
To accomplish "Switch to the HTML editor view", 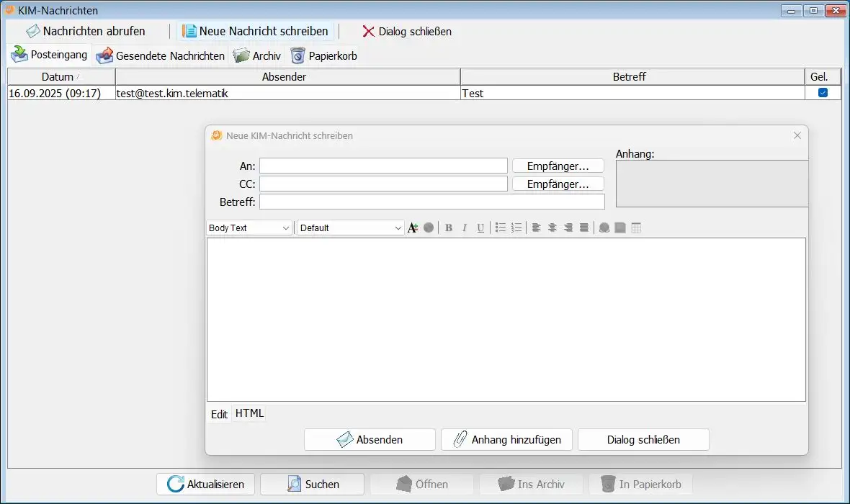I will [x=249, y=413].
